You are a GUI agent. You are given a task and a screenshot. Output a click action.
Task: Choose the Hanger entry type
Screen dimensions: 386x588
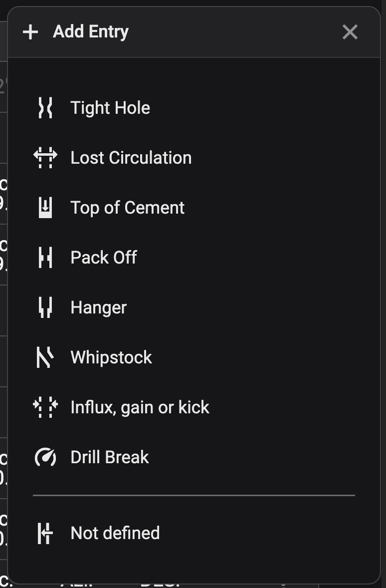click(x=98, y=307)
